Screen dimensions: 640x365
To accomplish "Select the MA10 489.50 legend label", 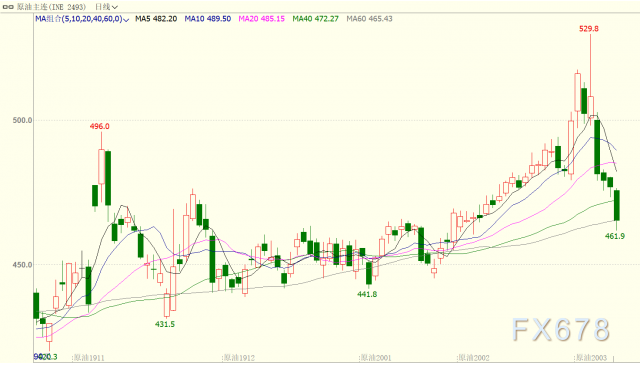I will pos(207,19).
